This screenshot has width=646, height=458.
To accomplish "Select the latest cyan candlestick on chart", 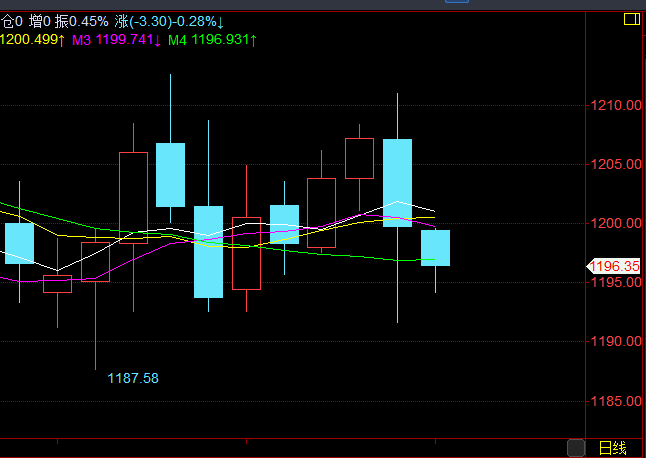I will point(435,248).
